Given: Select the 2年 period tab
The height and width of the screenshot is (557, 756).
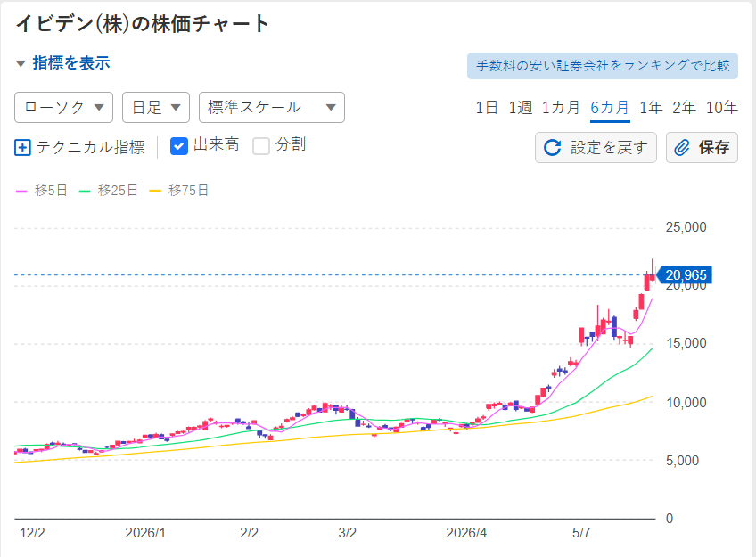Looking at the screenshot, I should pos(684,108).
